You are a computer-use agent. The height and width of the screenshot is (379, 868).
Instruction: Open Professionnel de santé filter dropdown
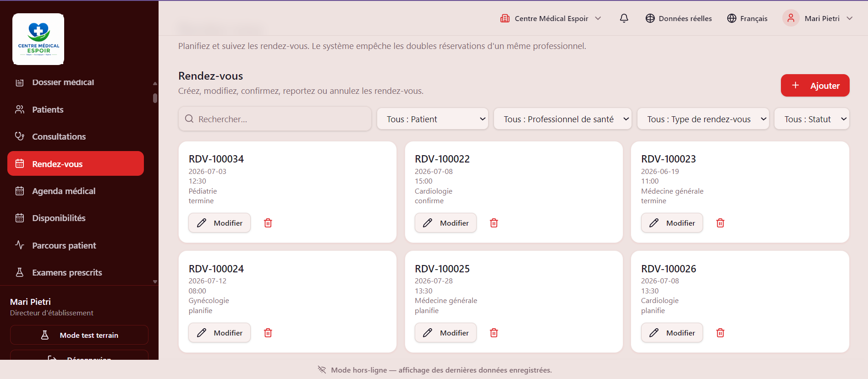coord(562,119)
